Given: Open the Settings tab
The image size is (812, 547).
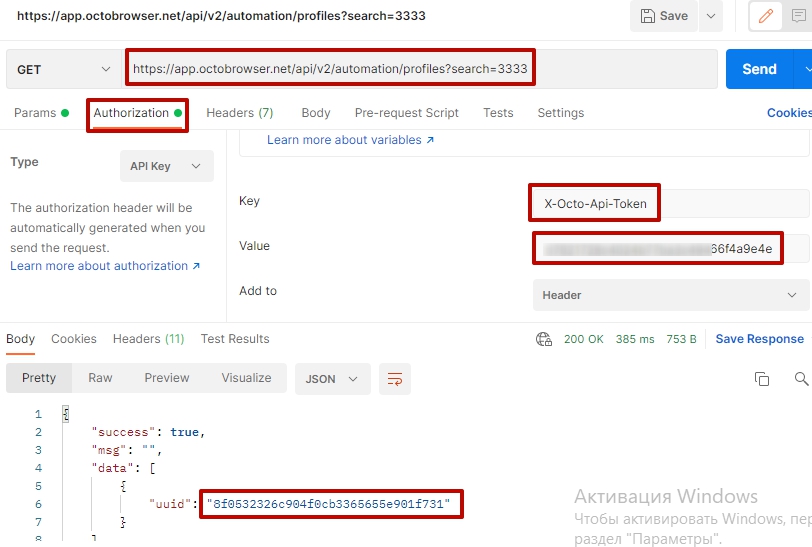Looking at the screenshot, I should tap(560, 113).
